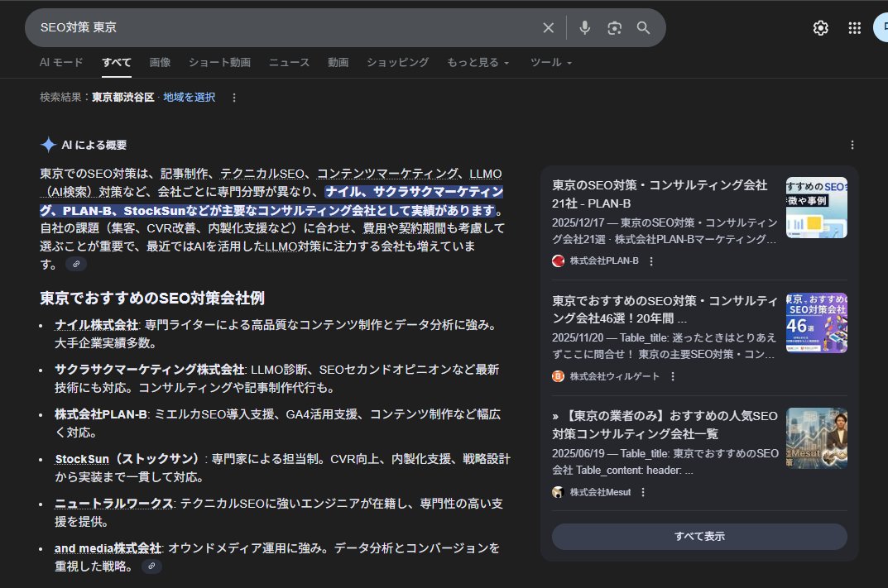
Task: Open Google Lens camera search
Action: pyautogui.click(x=614, y=27)
